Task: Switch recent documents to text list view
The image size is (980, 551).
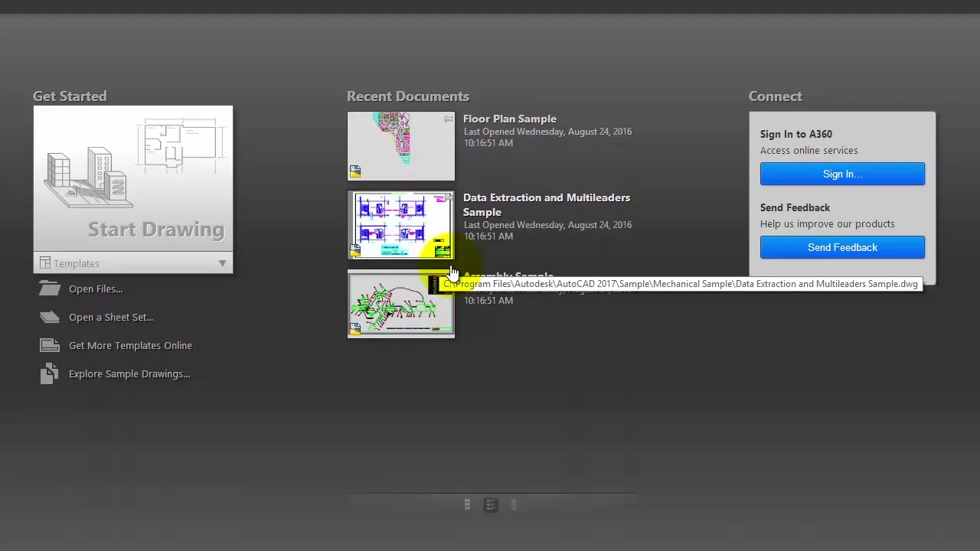Action: 514,504
